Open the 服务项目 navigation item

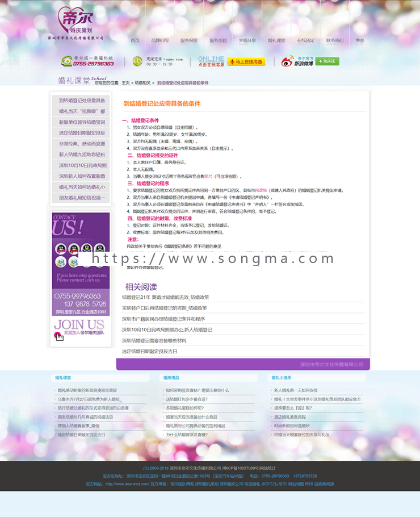(x=218, y=40)
